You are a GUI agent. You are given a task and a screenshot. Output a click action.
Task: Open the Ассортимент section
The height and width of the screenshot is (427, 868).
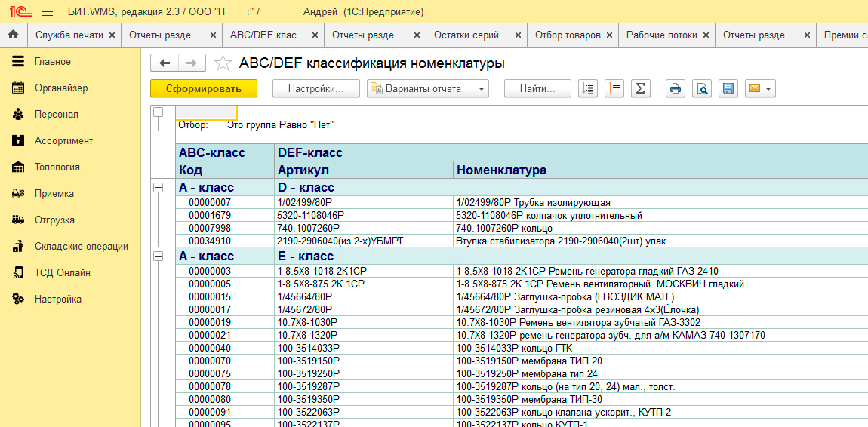click(x=63, y=141)
